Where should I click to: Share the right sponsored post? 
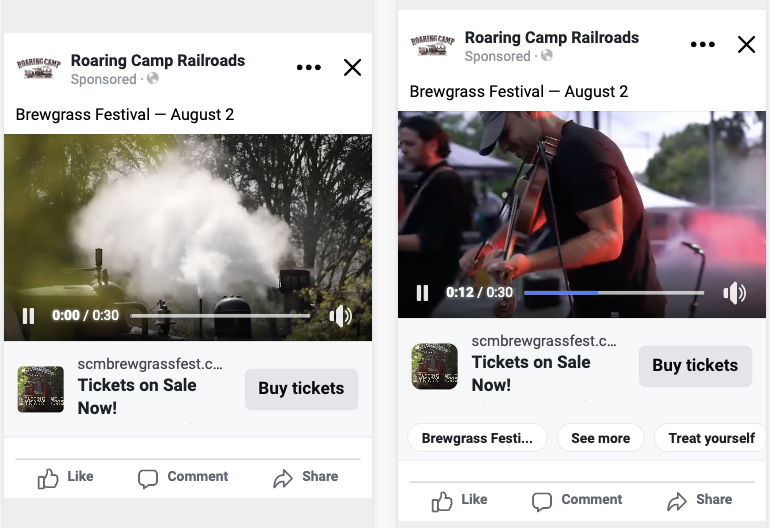pos(699,500)
